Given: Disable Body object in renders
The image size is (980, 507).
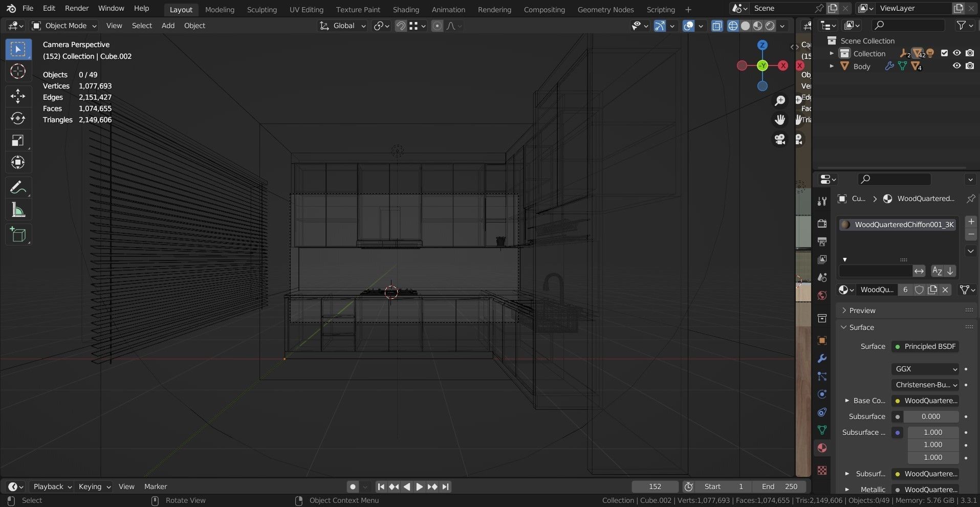Looking at the screenshot, I should (x=970, y=66).
